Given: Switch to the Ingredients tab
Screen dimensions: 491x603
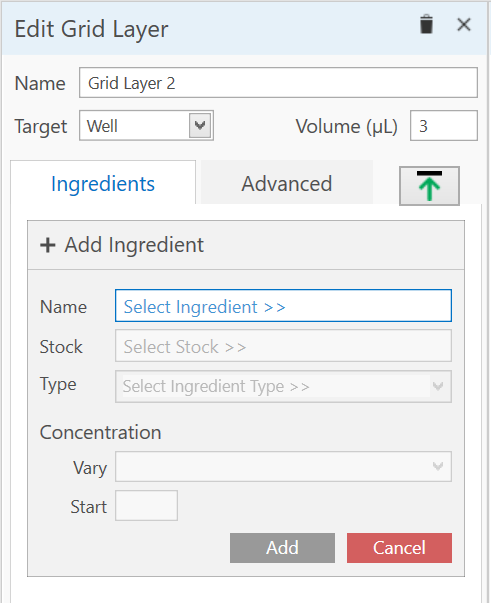Looking at the screenshot, I should point(103,183).
